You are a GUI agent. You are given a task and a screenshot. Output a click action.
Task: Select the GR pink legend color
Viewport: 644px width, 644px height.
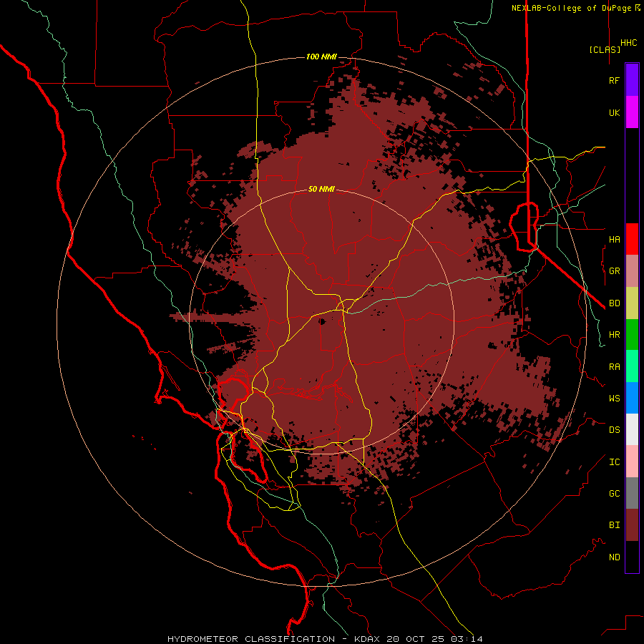pos(632,271)
